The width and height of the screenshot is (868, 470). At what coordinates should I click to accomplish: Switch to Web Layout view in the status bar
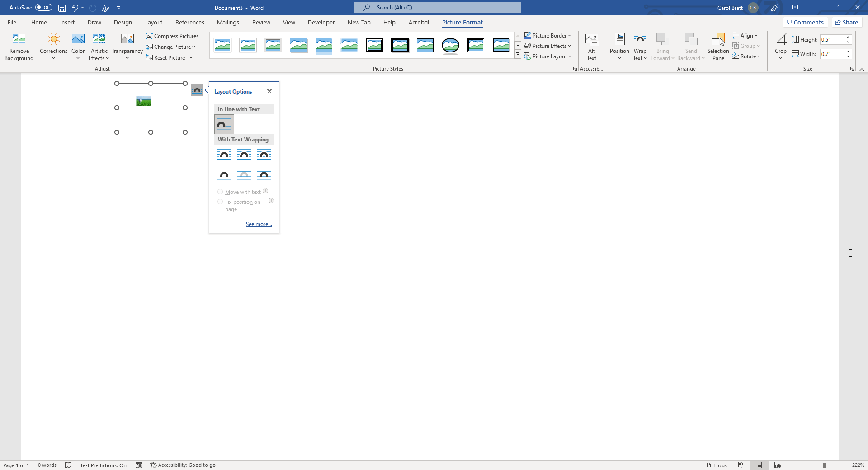777,465
